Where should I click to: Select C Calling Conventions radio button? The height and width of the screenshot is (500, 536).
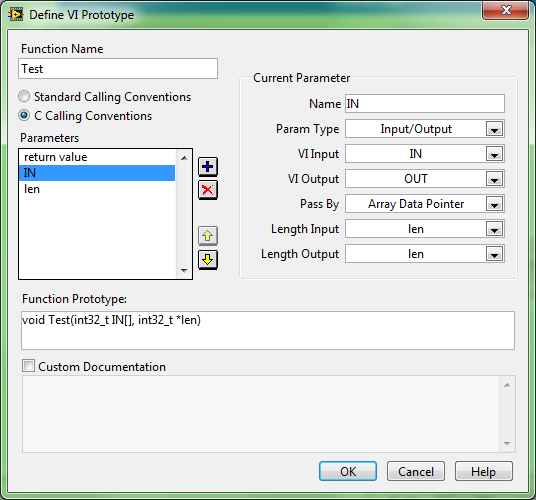tap(24, 116)
